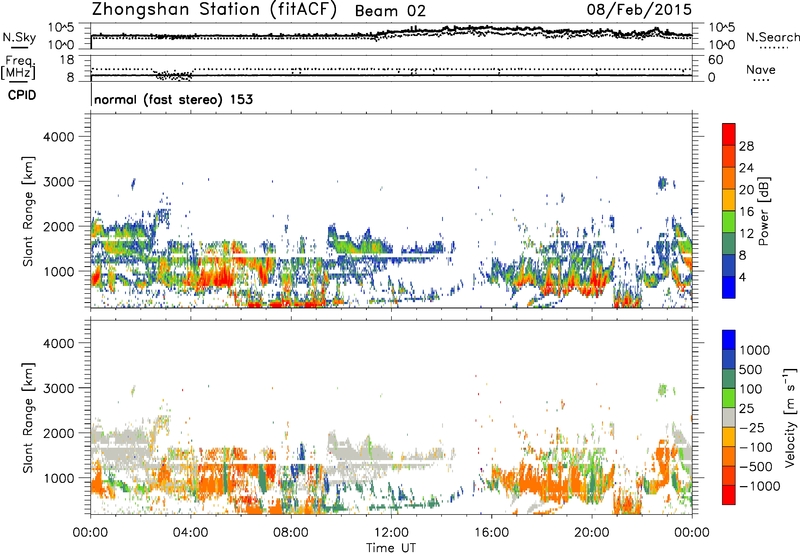Pick the light green segment of Velocity colorbar

tap(729, 398)
